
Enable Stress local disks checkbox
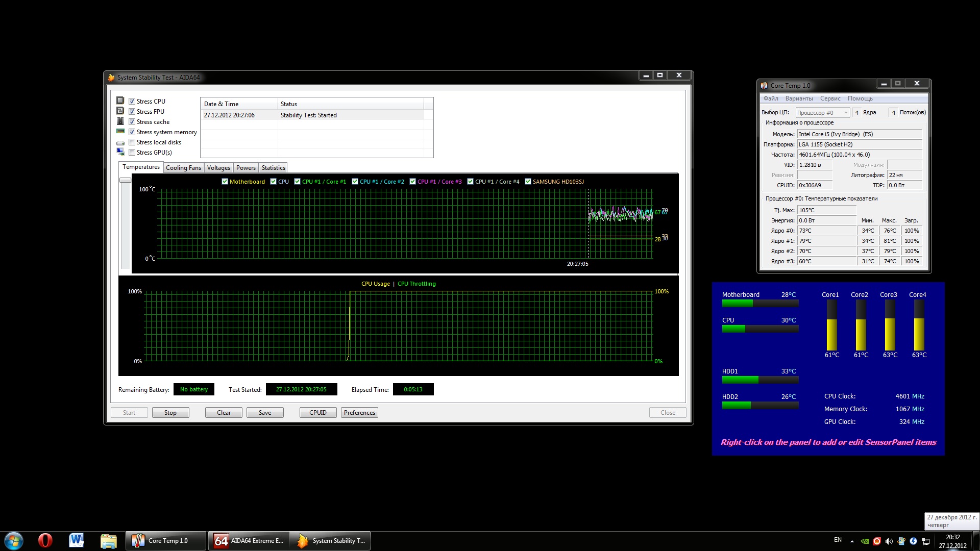click(x=132, y=142)
